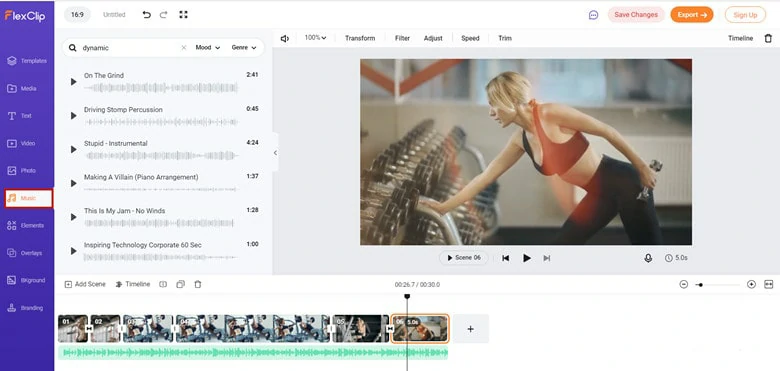Click the Export button
The image size is (780, 371).
691,15
